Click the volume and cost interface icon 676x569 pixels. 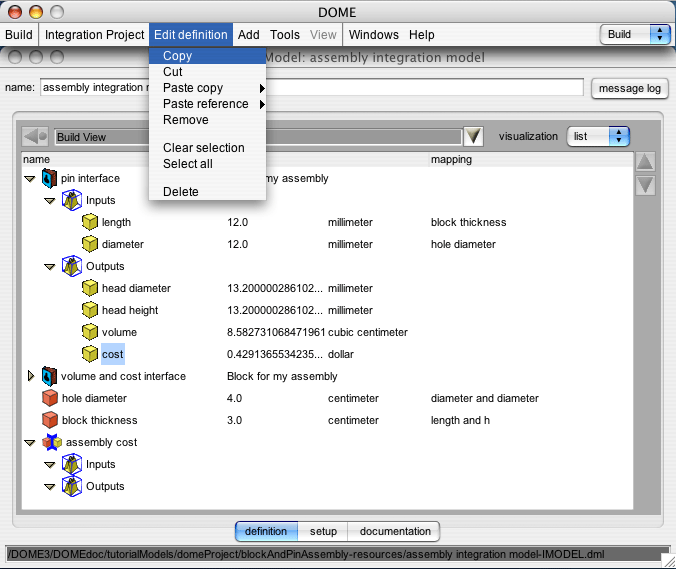click(49, 376)
